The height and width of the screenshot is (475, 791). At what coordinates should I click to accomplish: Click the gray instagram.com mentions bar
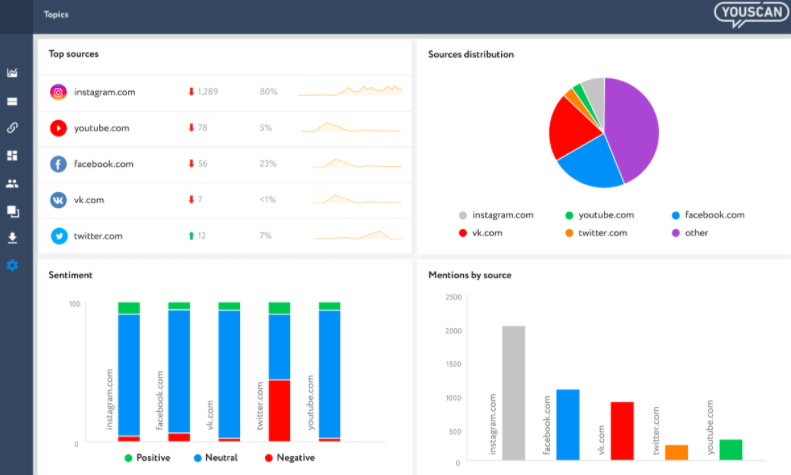pos(514,393)
